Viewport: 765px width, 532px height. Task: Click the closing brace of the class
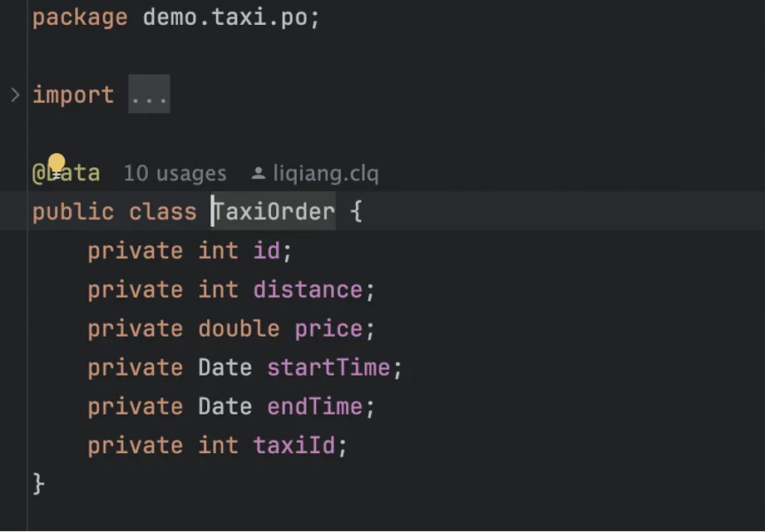pyautogui.click(x=38, y=485)
